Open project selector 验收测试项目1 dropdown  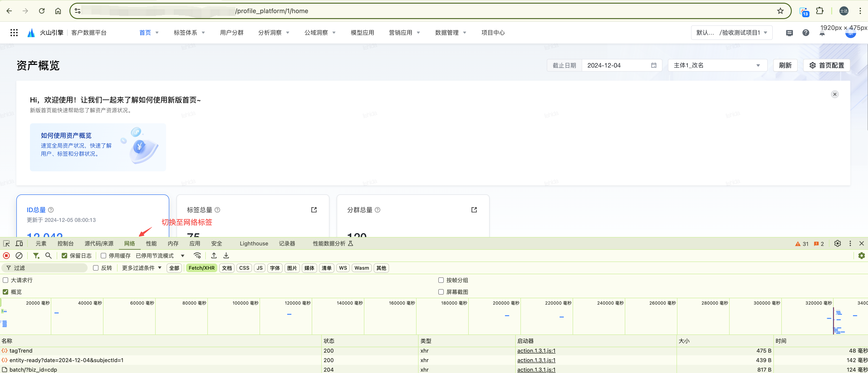point(731,33)
